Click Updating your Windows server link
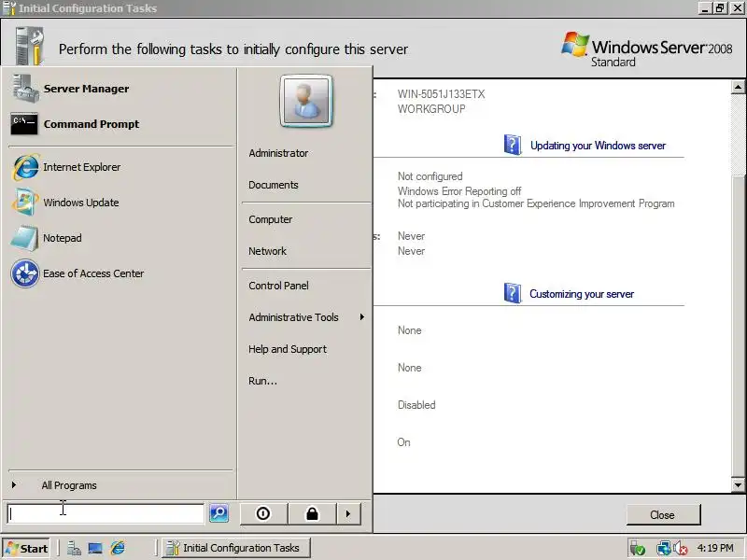The image size is (747, 560). click(x=598, y=146)
